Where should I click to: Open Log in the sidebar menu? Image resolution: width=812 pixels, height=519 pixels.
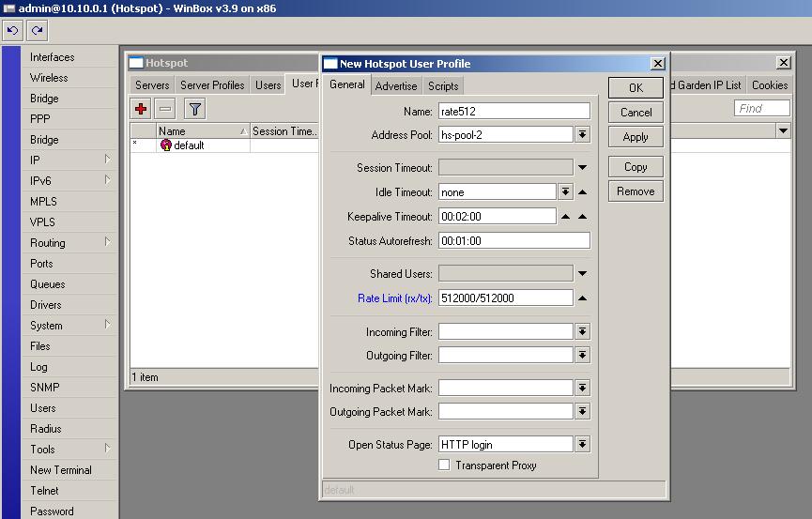coord(38,367)
